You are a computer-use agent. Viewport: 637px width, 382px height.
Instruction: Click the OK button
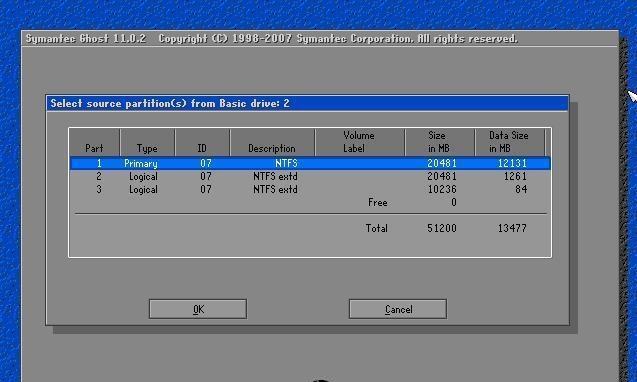pos(198,309)
